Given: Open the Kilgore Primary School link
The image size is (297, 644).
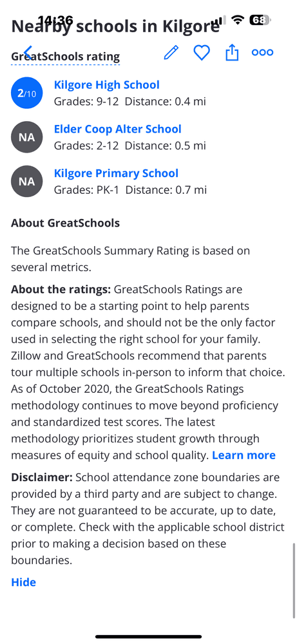Looking at the screenshot, I should pyautogui.click(x=116, y=173).
